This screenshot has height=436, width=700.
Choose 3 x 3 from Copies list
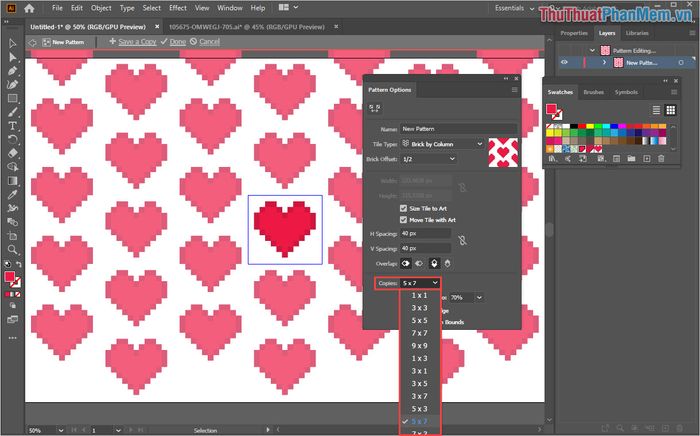tap(419, 308)
